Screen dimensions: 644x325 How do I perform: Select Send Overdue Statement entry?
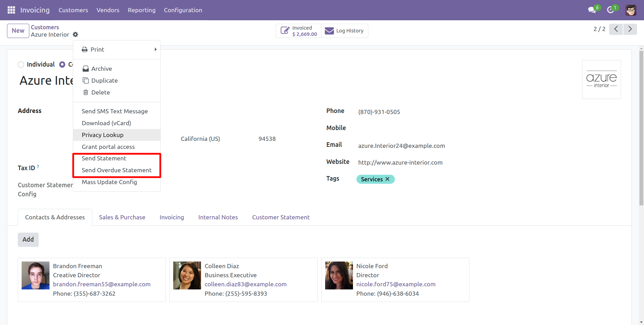117,170
